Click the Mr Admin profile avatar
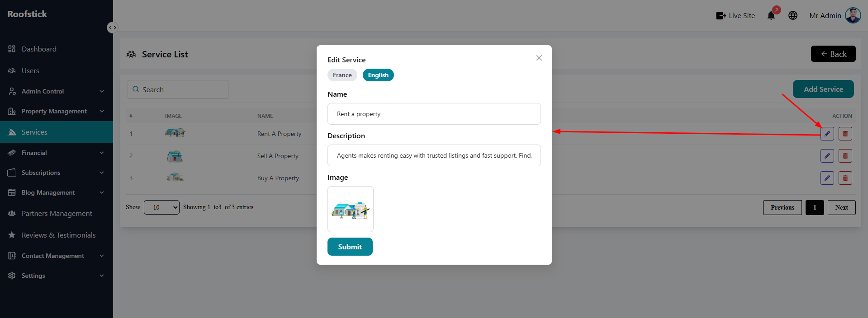The height and width of the screenshot is (318, 868). pyautogui.click(x=853, y=15)
